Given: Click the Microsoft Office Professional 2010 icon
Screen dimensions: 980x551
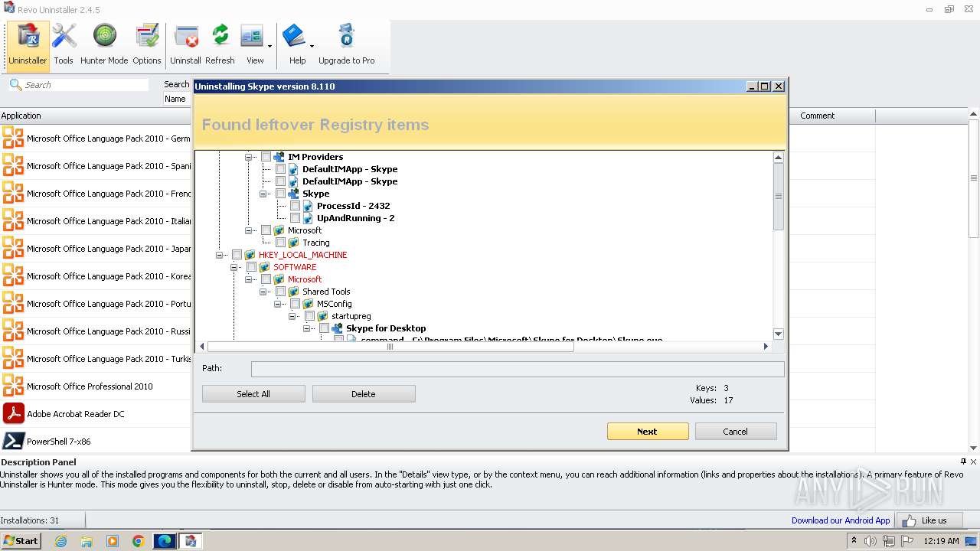Looking at the screenshot, I should pyautogui.click(x=14, y=386).
